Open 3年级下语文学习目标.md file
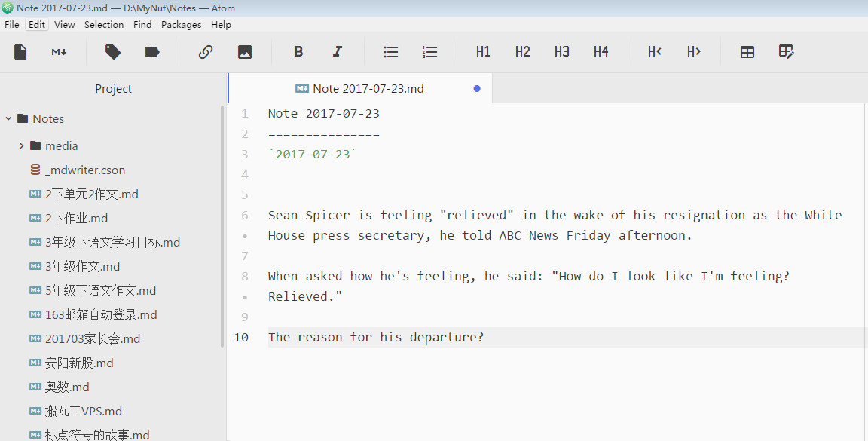Image resolution: width=868 pixels, height=441 pixels. coord(112,242)
